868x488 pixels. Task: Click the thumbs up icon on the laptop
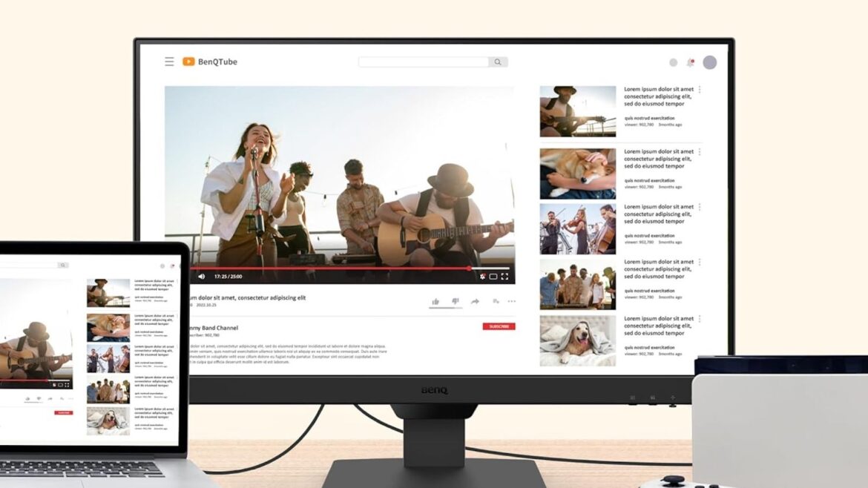27,398
